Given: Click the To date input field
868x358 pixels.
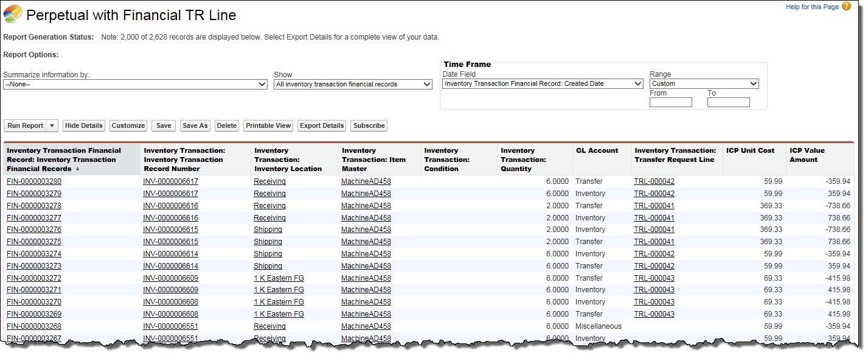Looking at the screenshot, I should (x=728, y=102).
